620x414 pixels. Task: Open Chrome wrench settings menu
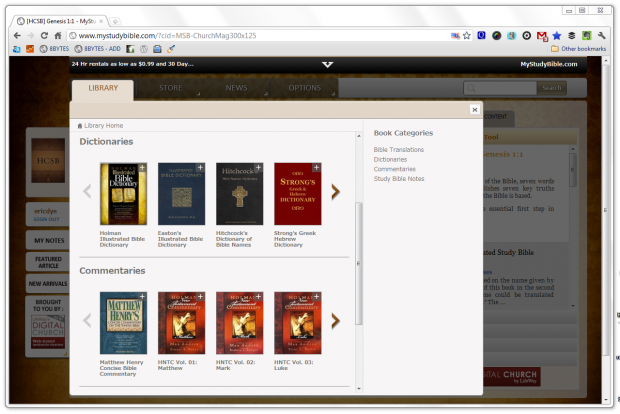coord(601,36)
